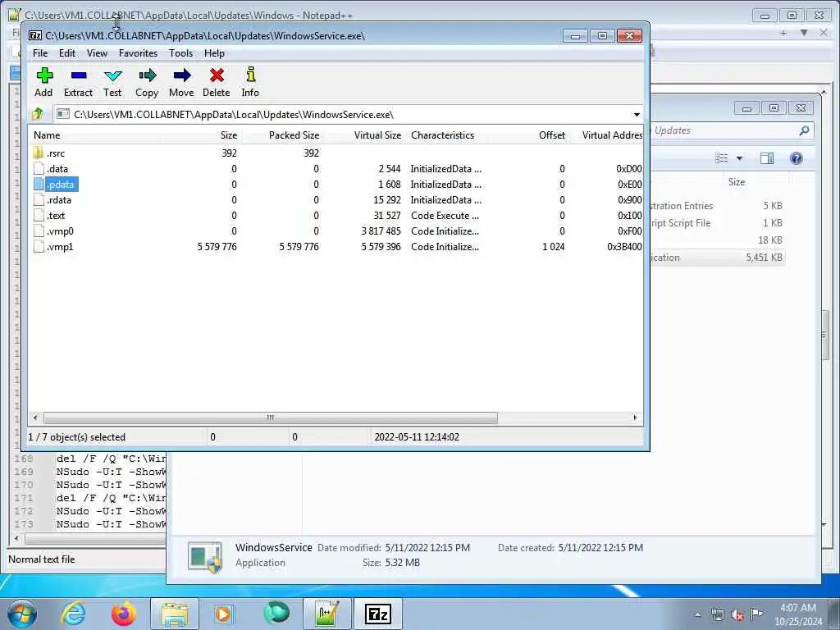Image resolution: width=840 pixels, height=630 pixels.
Task: Toggle the Explorer preview pane icon
Action: 767,158
